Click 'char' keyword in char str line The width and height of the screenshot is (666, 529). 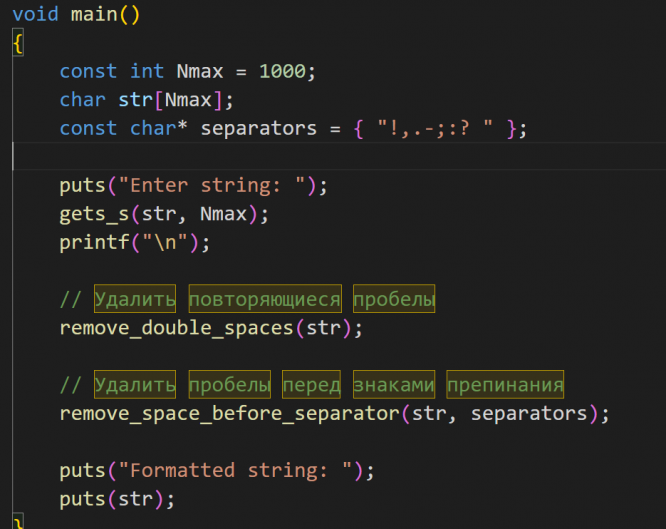[x=82, y=100]
